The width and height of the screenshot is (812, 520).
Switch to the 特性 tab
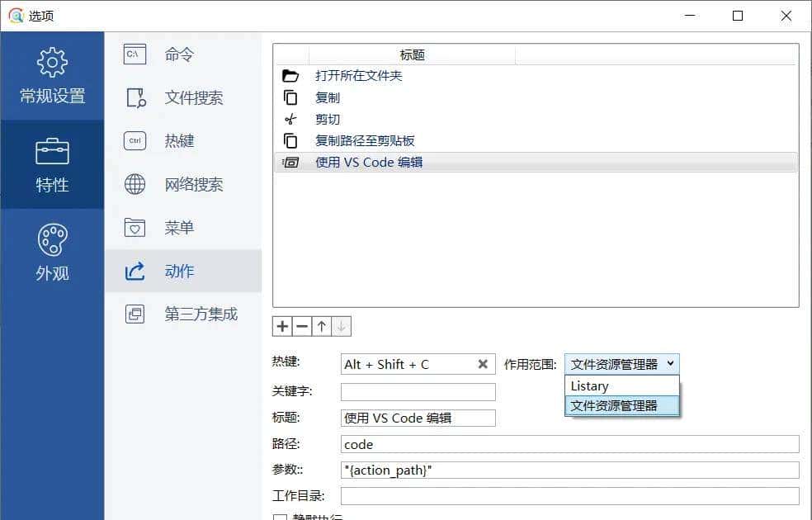click(52, 165)
